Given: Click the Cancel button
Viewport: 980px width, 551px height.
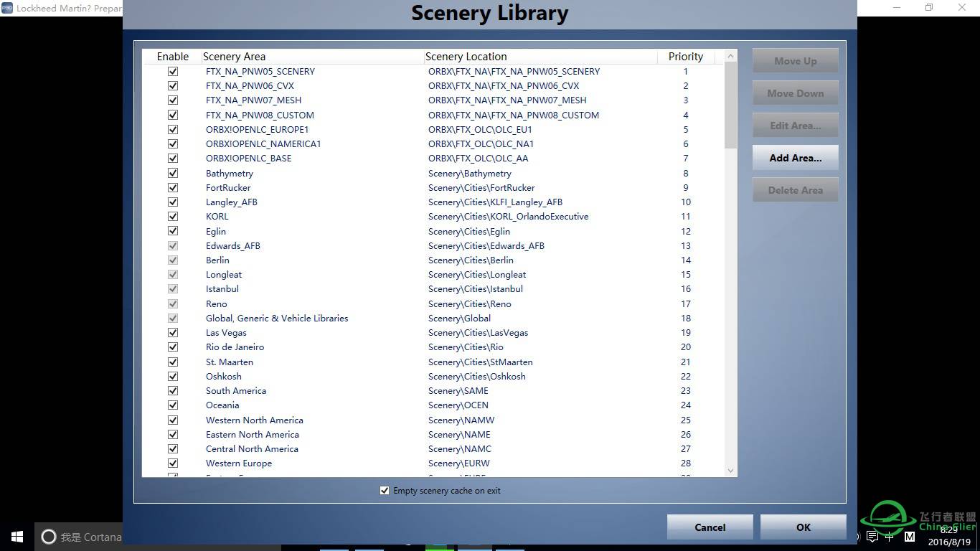Looking at the screenshot, I should click(x=710, y=527).
